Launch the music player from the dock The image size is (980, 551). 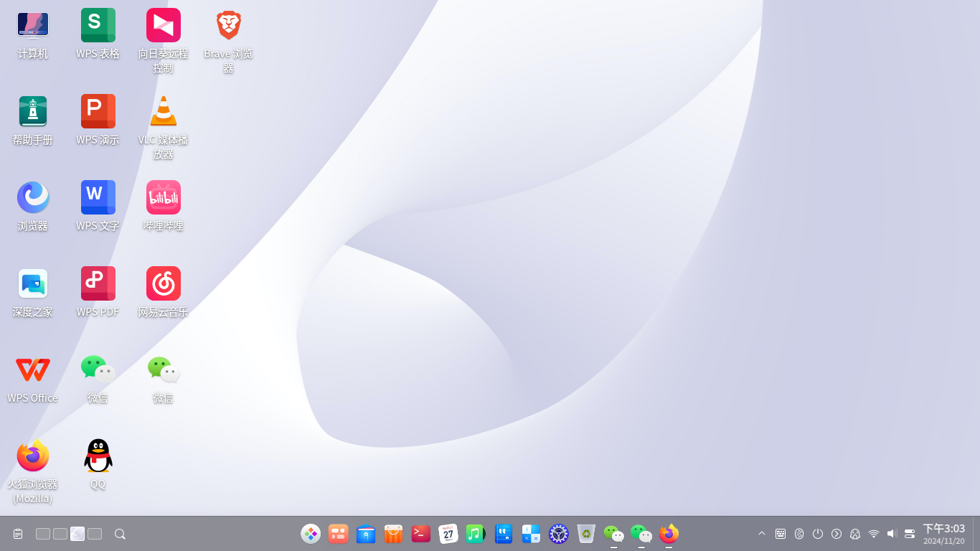coord(476,534)
